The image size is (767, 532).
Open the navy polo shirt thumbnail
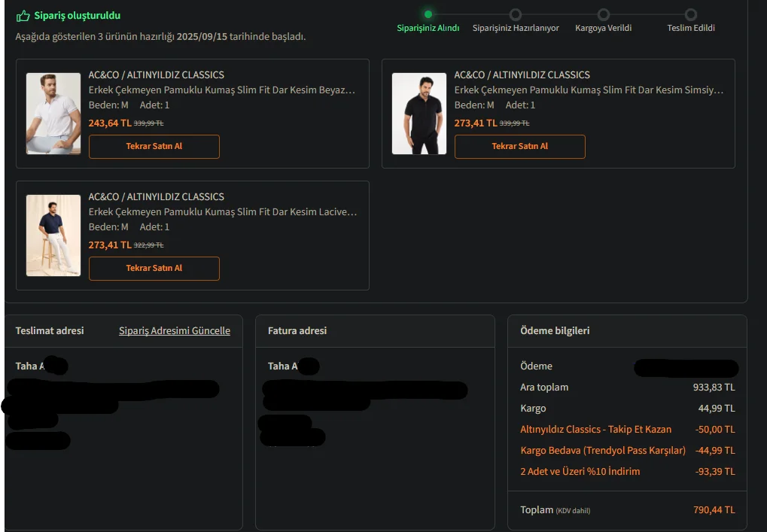point(53,236)
